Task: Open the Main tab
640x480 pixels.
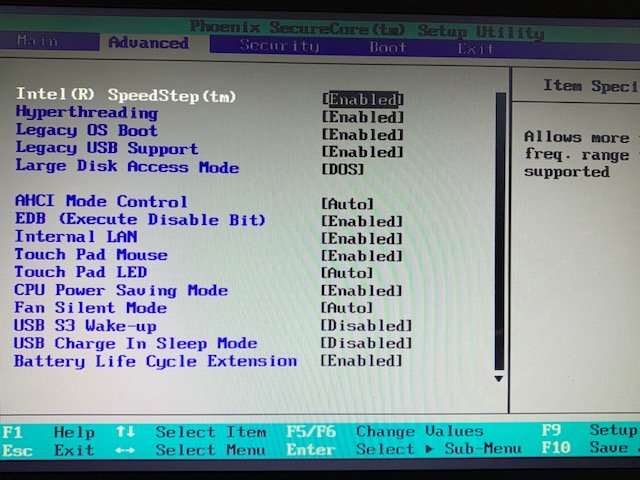Action: pyautogui.click(x=38, y=41)
